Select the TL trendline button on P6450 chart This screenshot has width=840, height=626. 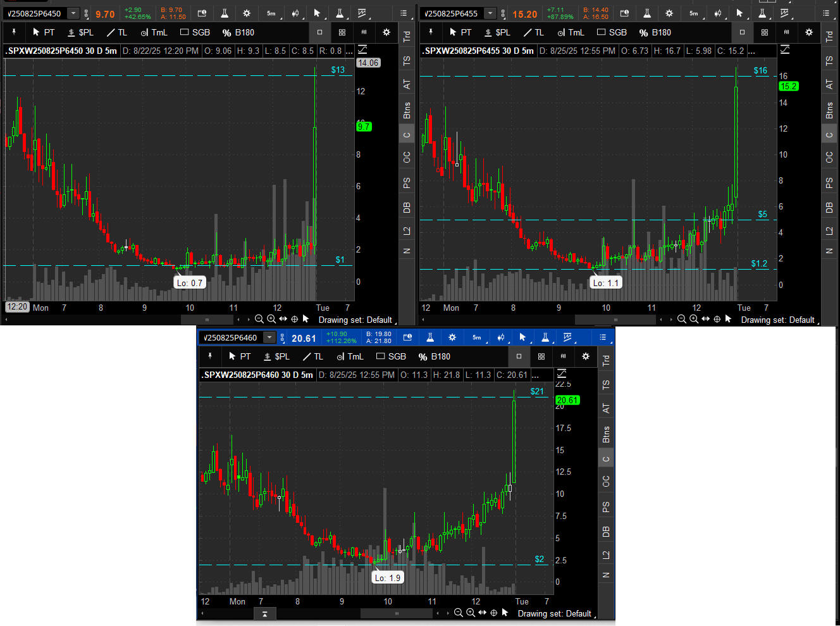click(x=117, y=32)
